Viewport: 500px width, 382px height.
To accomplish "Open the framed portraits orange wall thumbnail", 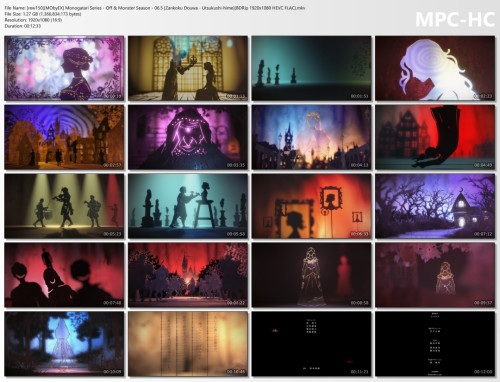I will (311, 206).
